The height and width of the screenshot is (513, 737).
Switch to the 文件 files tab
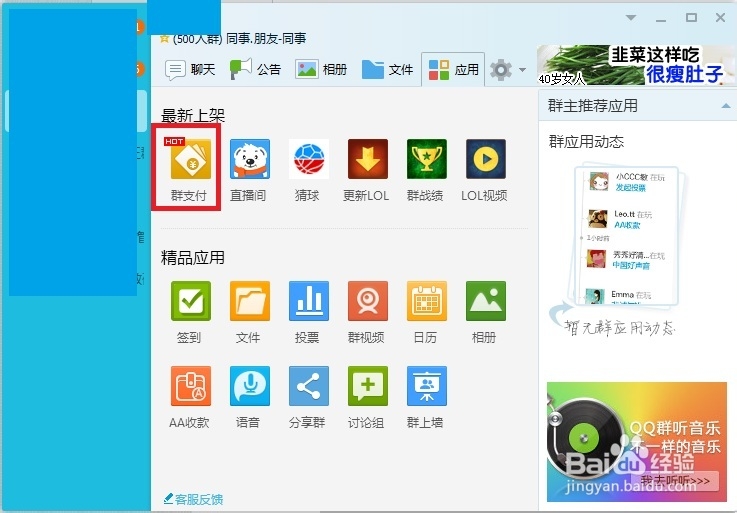click(387, 70)
